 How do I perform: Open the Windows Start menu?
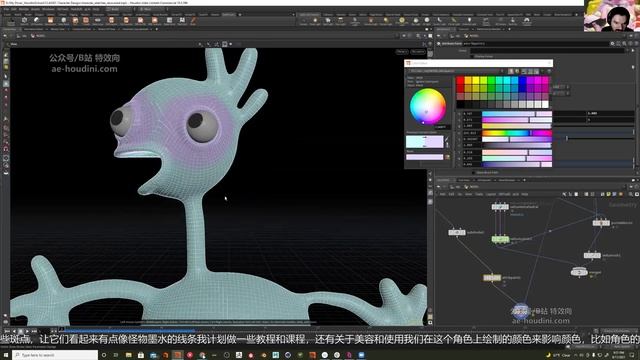pyautogui.click(x=6, y=355)
